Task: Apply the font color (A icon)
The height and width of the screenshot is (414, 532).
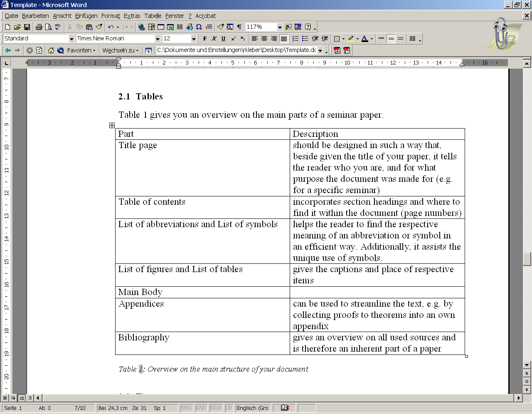Action: tap(365, 39)
